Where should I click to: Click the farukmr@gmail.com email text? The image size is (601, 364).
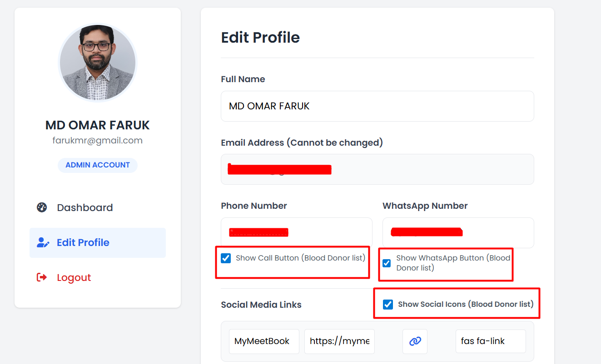98,141
